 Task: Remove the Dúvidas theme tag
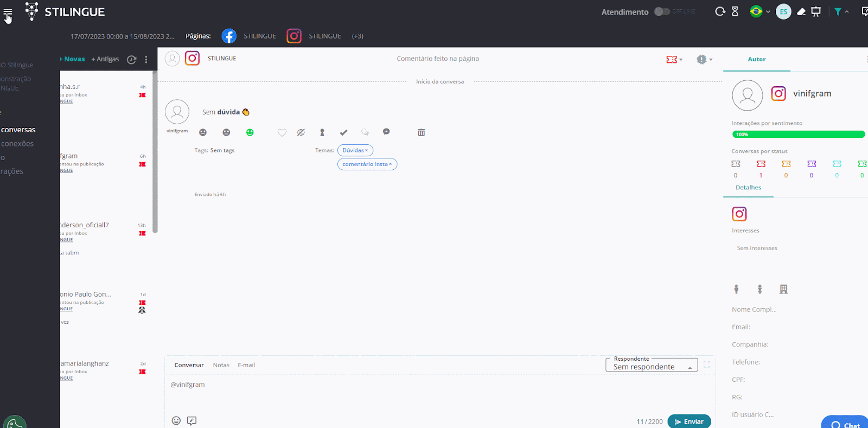pyautogui.click(x=367, y=150)
